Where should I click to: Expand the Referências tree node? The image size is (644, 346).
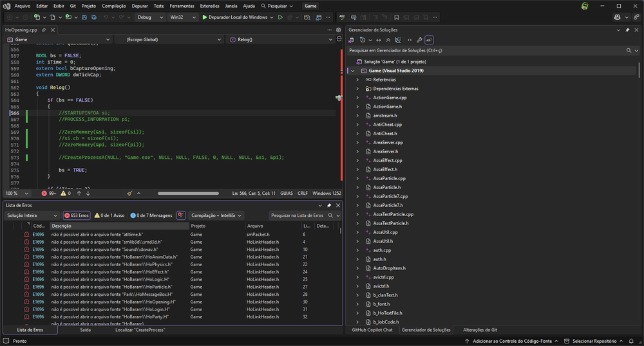coord(357,79)
